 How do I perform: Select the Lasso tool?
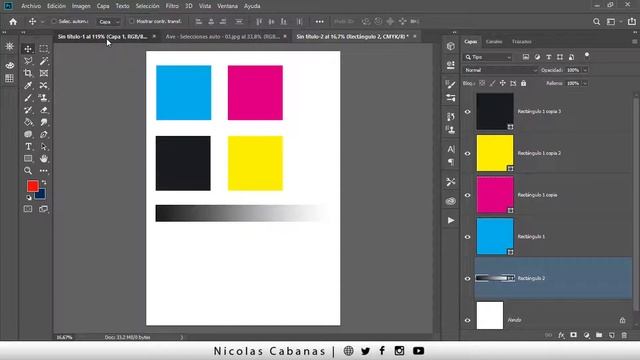pyautogui.click(x=28, y=61)
